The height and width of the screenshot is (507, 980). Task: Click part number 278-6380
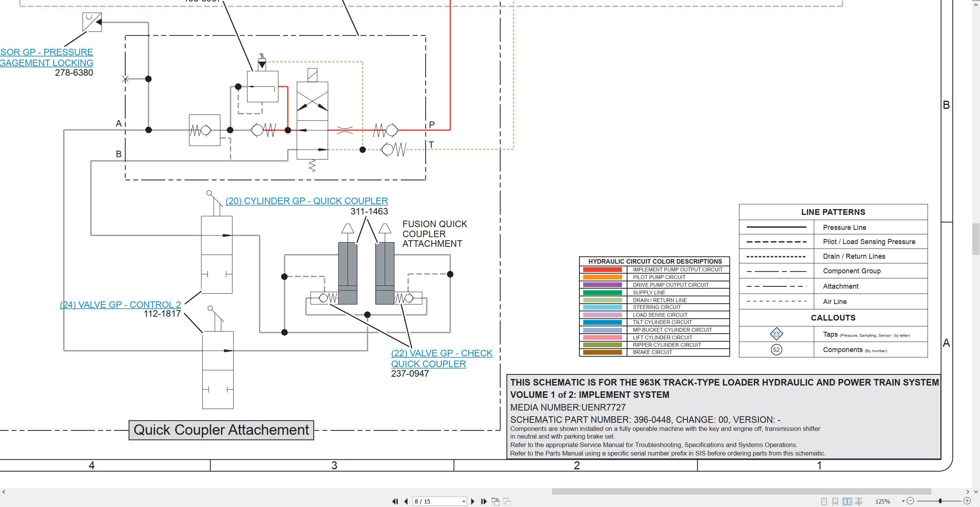pos(74,72)
